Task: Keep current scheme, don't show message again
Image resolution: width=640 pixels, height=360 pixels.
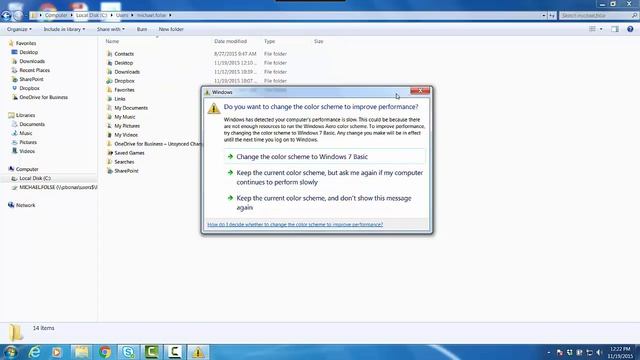Action: [x=324, y=203]
